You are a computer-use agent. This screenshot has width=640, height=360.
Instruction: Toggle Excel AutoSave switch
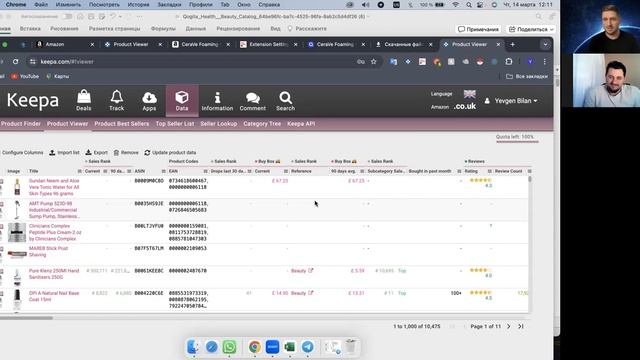pyautogui.click(x=67, y=16)
